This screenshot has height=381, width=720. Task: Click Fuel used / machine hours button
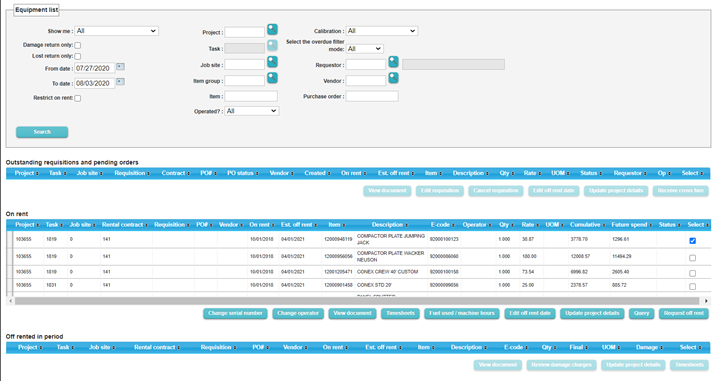tap(462, 314)
